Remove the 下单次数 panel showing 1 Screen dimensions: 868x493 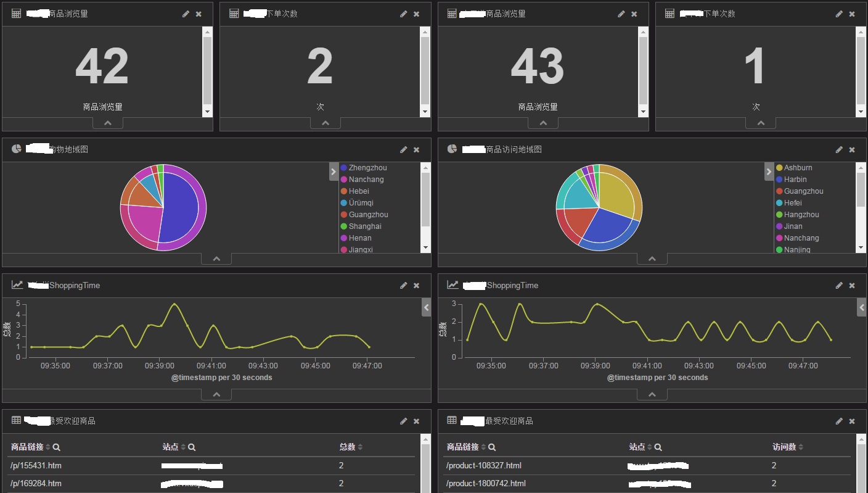852,14
